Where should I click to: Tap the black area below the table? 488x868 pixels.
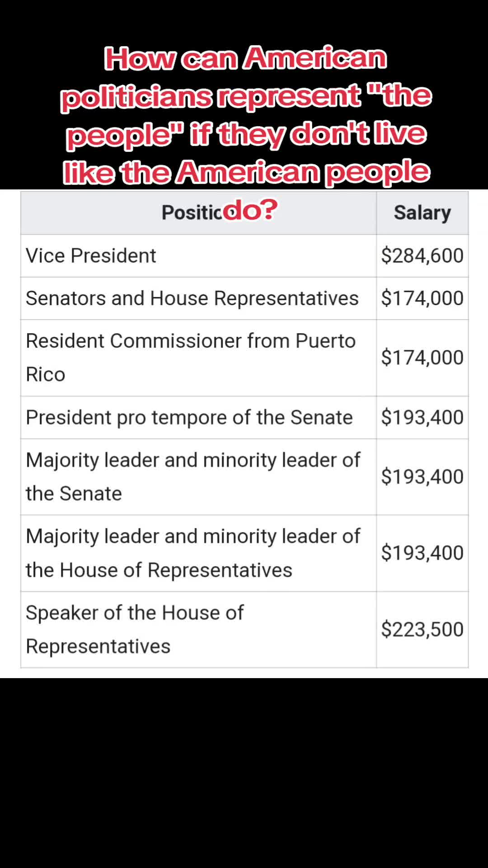pos(244,773)
